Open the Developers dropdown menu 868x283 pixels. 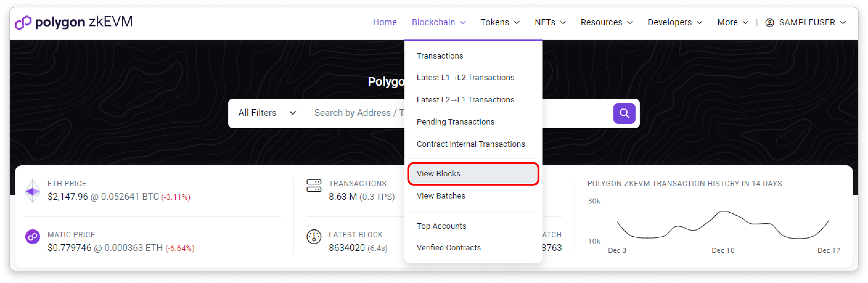tap(675, 22)
